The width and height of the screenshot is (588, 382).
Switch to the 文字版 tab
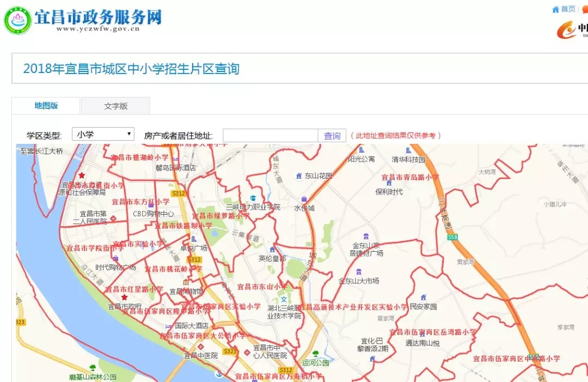pyautogui.click(x=115, y=106)
